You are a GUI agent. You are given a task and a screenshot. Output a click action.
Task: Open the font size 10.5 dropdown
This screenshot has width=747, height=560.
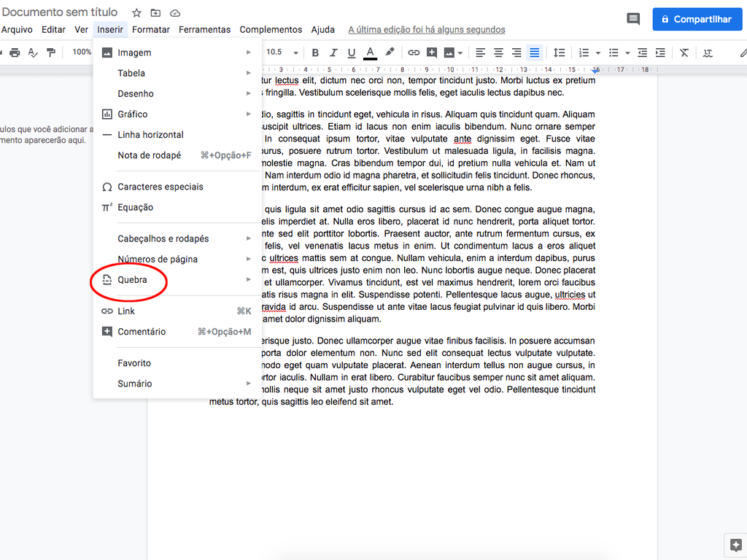coord(282,52)
